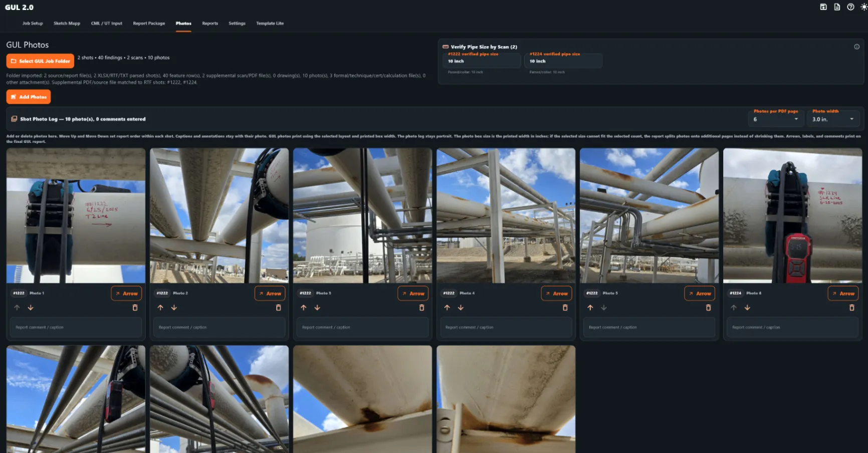The height and width of the screenshot is (453, 868).
Task: Select the Photo 2 thumbnail image
Action: 219,215
